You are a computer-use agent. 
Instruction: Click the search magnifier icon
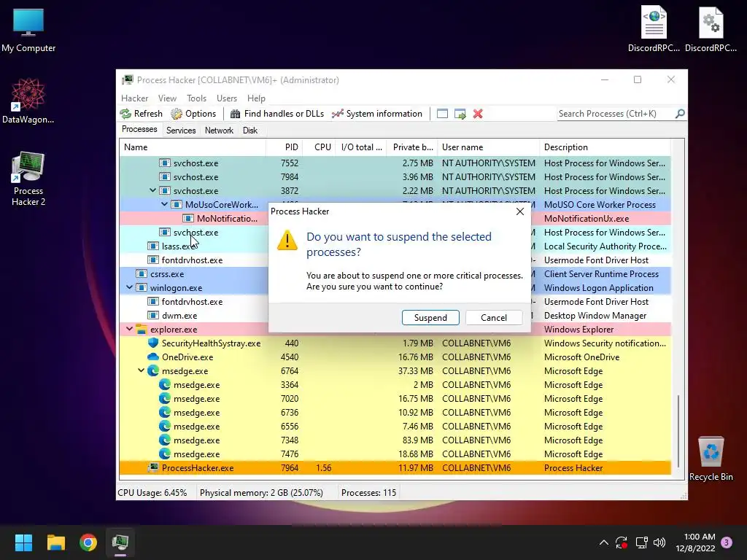[680, 114]
